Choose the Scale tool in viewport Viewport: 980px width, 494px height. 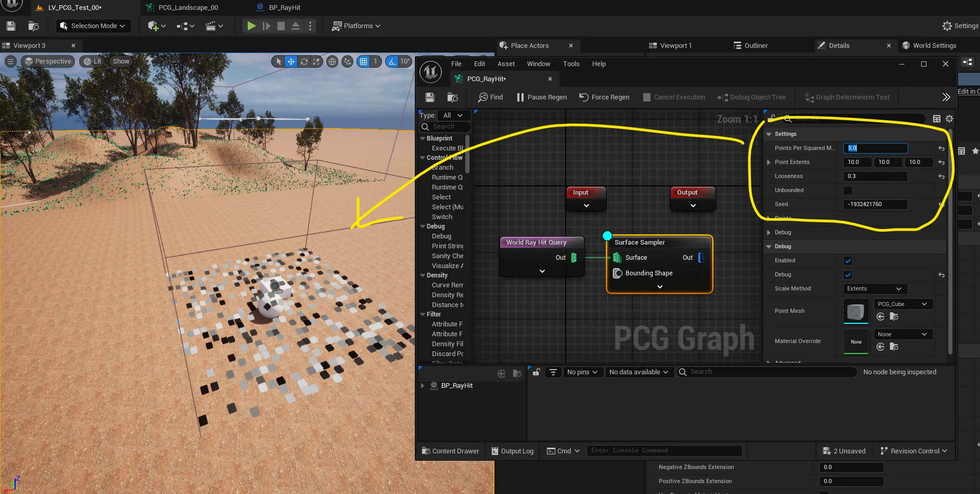point(316,61)
